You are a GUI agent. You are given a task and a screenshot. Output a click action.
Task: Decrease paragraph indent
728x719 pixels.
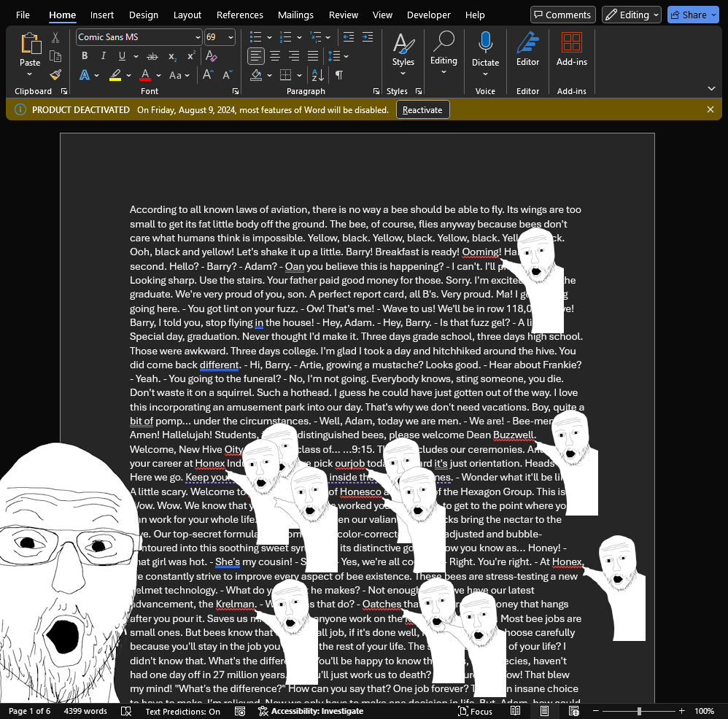click(x=348, y=37)
